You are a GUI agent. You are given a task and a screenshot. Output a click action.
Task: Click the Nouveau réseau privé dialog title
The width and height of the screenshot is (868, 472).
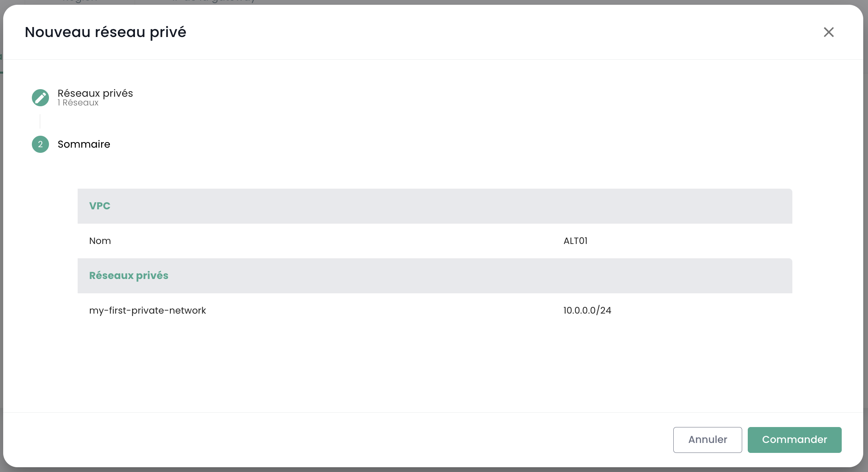(x=106, y=32)
